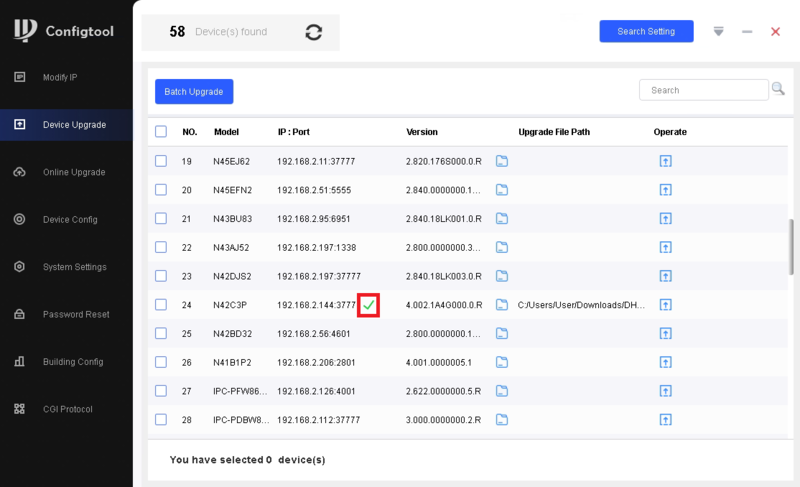
Task: Click the search magnifier icon
Action: pyautogui.click(x=778, y=90)
